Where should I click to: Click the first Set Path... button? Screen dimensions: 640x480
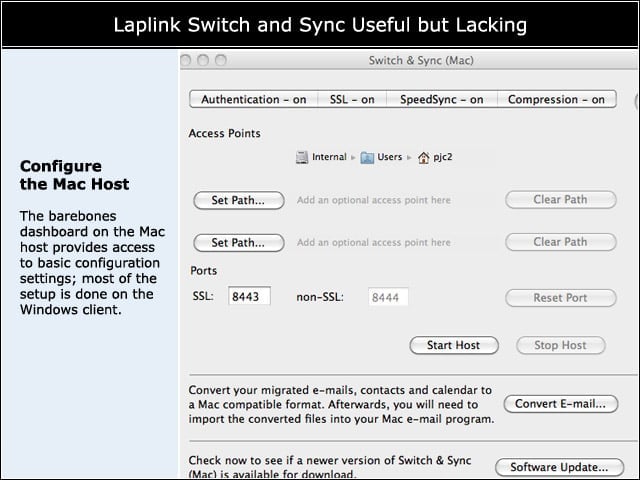point(239,200)
